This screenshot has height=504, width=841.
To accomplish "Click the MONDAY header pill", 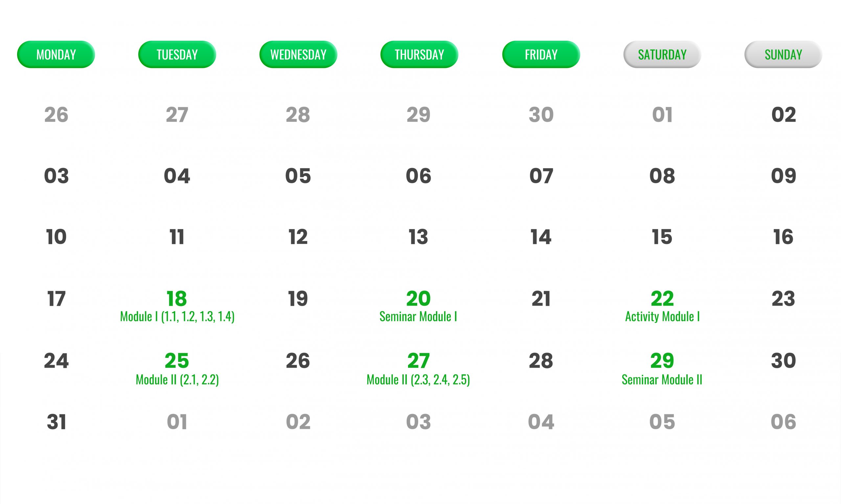I will coord(56,54).
